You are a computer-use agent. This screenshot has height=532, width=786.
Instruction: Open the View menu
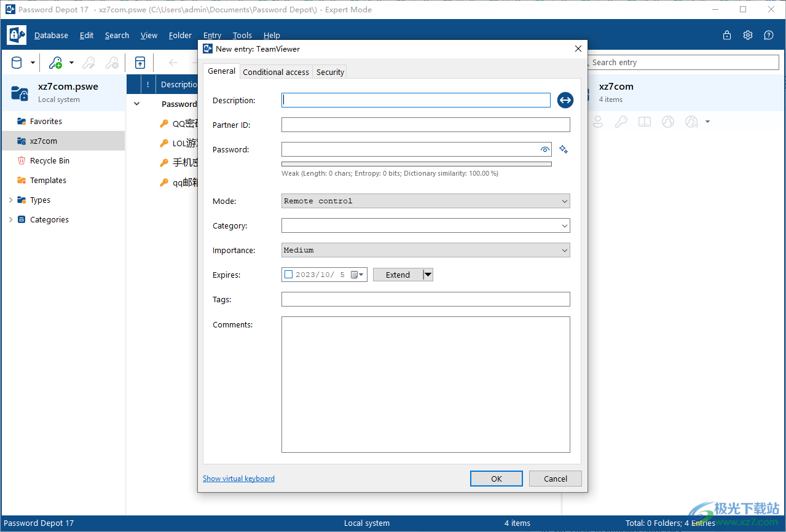pyautogui.click(x=149, y=35)
